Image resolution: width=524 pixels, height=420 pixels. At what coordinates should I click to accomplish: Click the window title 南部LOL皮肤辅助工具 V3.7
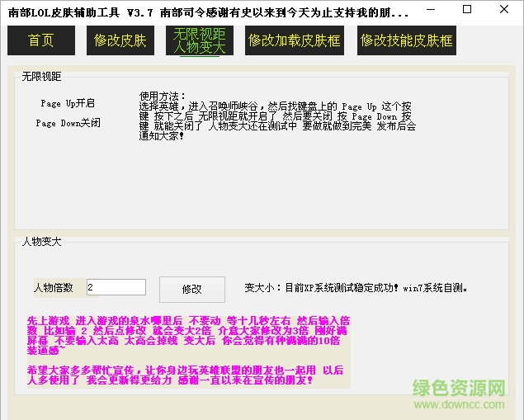point(81,13)
